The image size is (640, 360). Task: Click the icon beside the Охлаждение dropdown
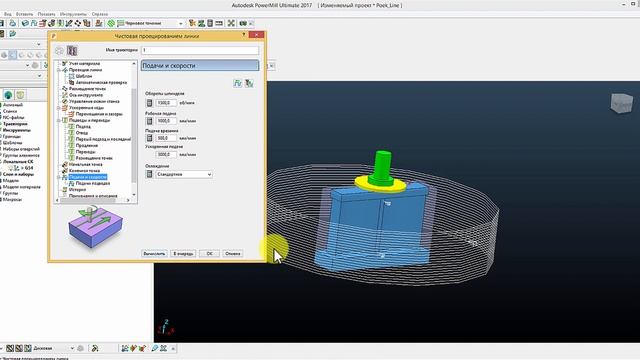(149, 174)
